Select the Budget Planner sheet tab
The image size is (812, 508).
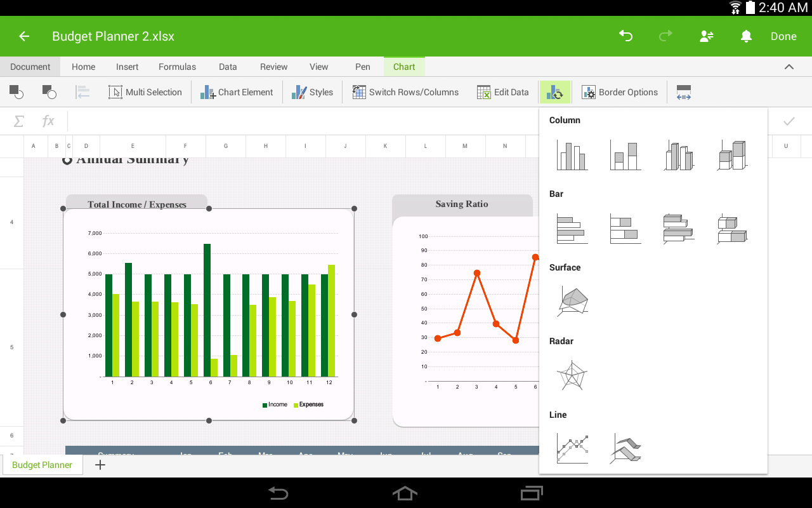pos(43,465)
